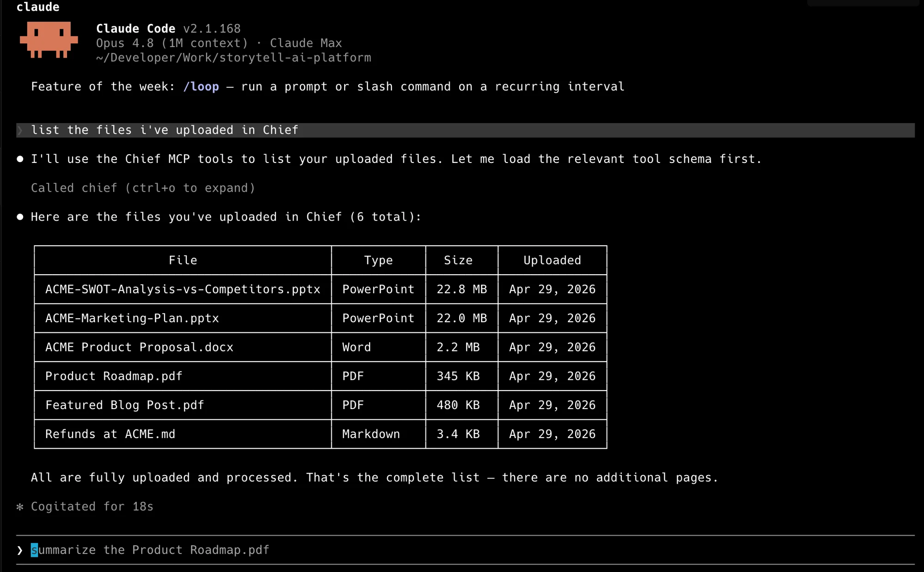This screenshot has height=572, width=924.
Task: Click 'Opus 4.8 (1M context)' model text
Action: click(x=172, y=43)
